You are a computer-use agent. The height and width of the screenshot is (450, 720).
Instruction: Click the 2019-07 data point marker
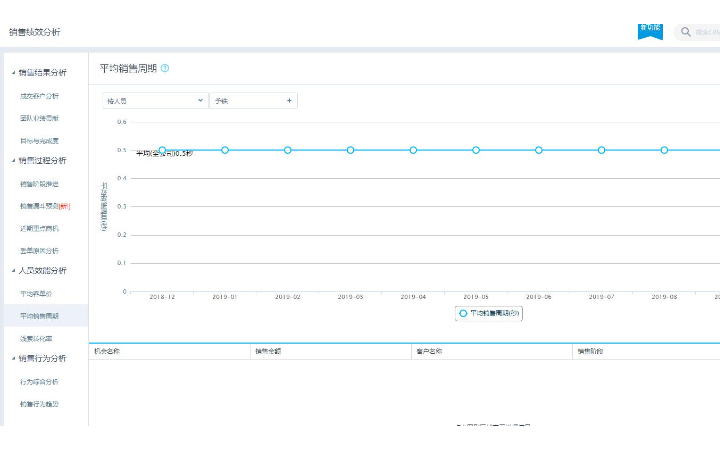[x=601, y=150]
